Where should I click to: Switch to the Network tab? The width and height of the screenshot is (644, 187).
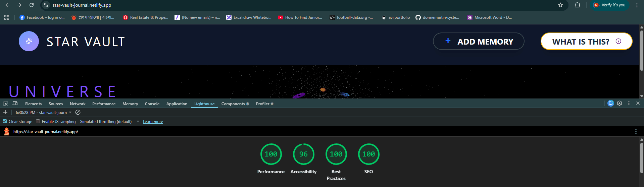click(x=78, y=104)
